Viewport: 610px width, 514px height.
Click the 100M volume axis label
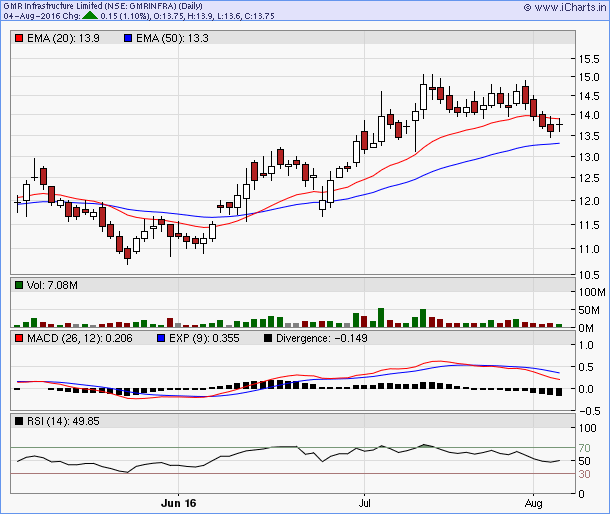pos(592,292)
